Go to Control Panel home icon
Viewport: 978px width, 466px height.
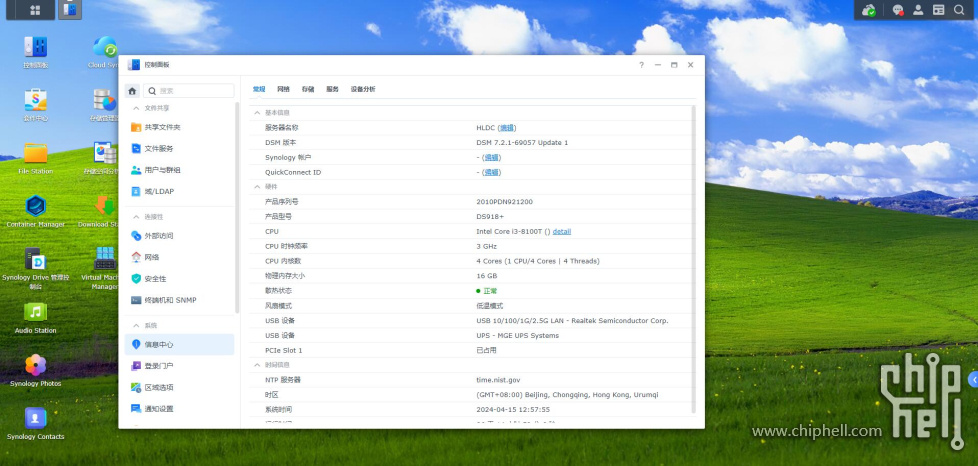(x=132, y=91)
